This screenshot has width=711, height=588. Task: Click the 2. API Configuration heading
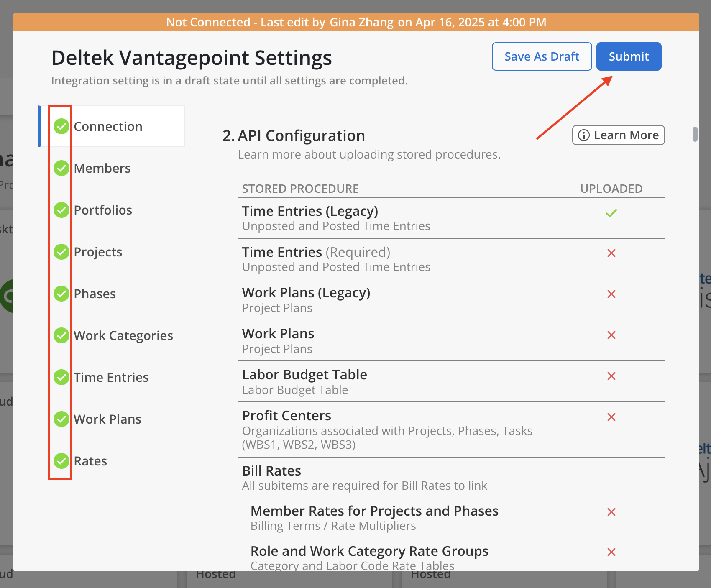294,136
